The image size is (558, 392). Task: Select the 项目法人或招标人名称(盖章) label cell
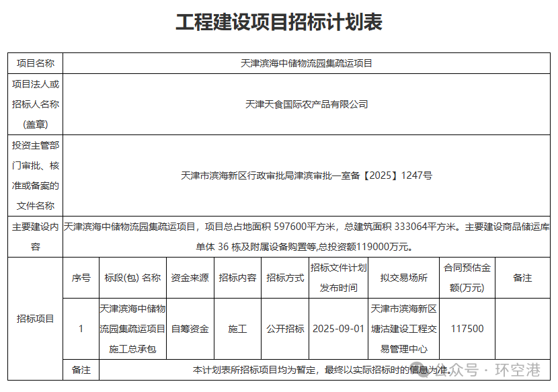coord(35,104)
